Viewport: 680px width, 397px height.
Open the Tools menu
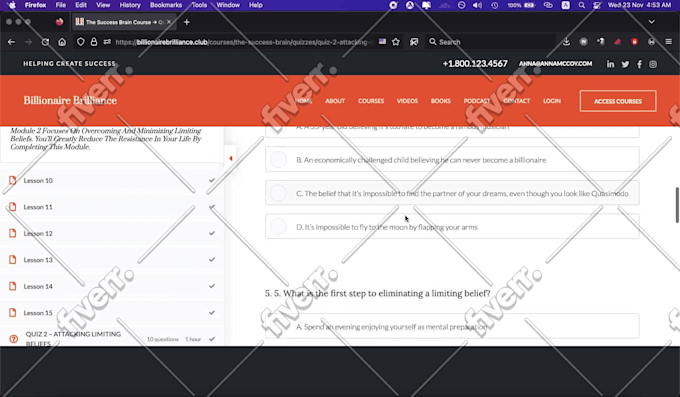pyautogui.click(x=199, y=5)
